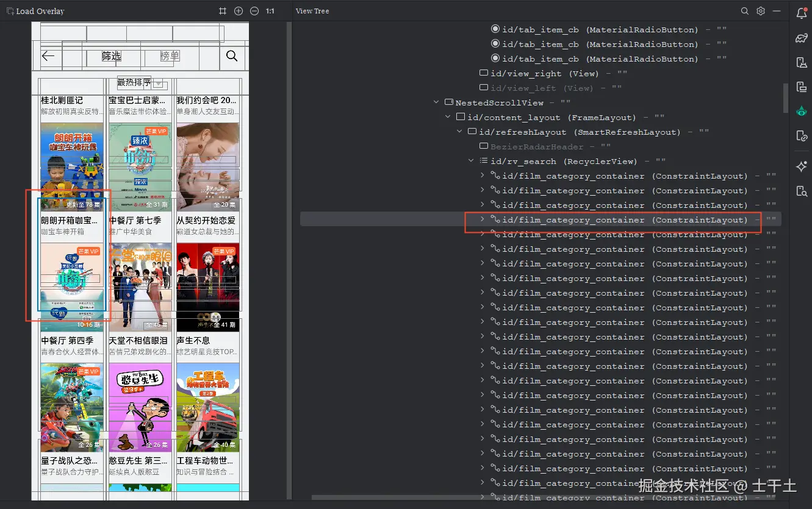This screenshot has width=812, height=509.
Task: Click the 朗朗开箱咖宝… title text
Action: pos(70,220)
